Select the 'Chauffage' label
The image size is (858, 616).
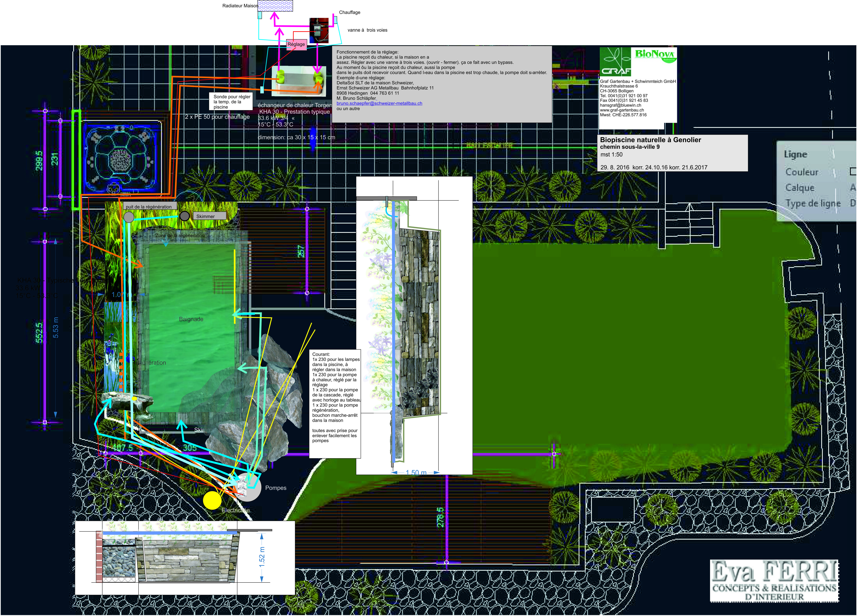(350, 13)
